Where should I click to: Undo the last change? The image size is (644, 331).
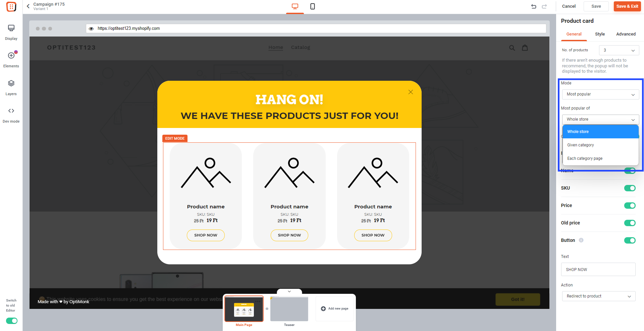[534, 6]
